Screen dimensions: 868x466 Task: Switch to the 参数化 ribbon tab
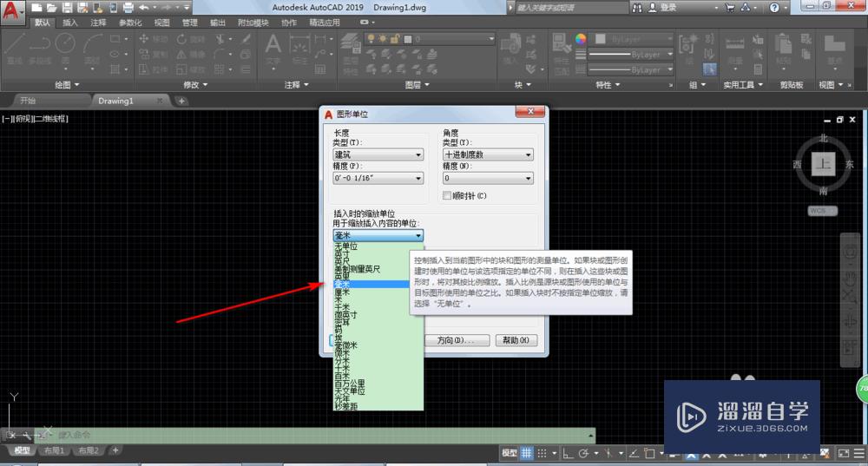[x=131, y=23]
